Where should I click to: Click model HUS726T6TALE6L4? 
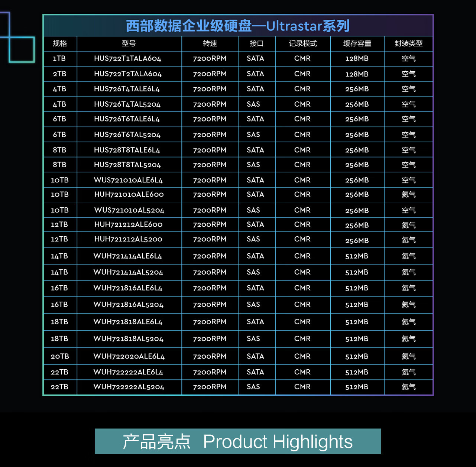coord(127,119)
